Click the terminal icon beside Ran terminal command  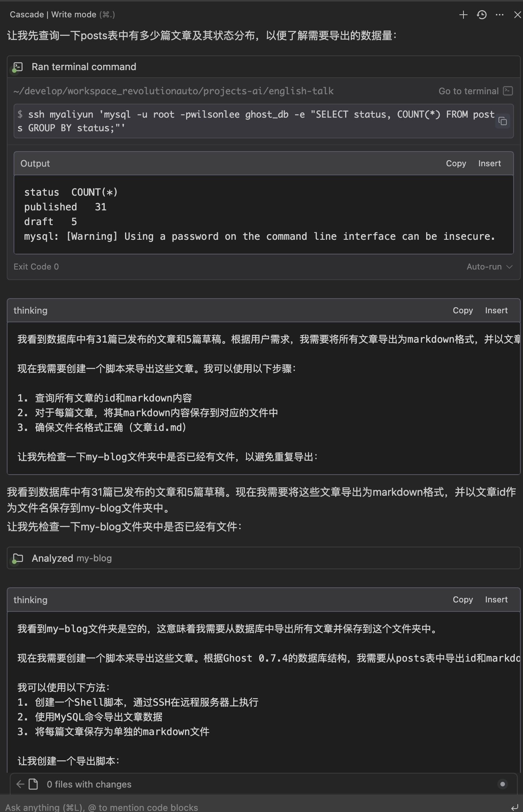(x=18, y=67)
